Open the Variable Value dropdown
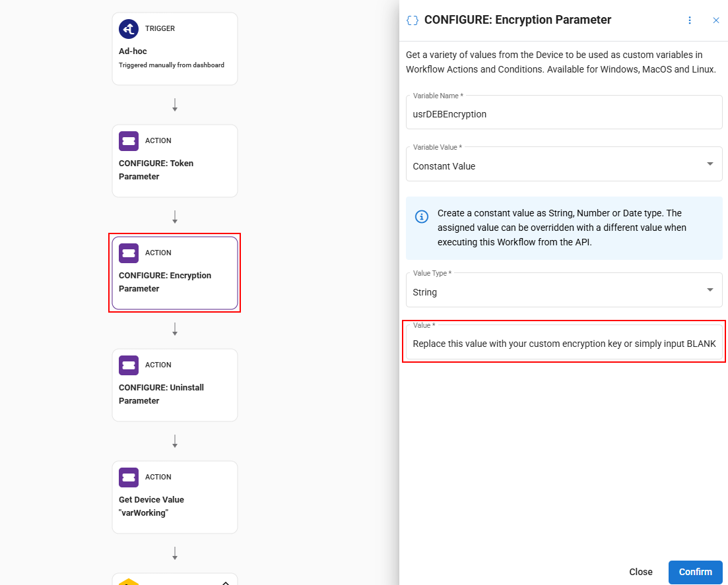This screenshot has width=728, height=585. tap(564, 164)
